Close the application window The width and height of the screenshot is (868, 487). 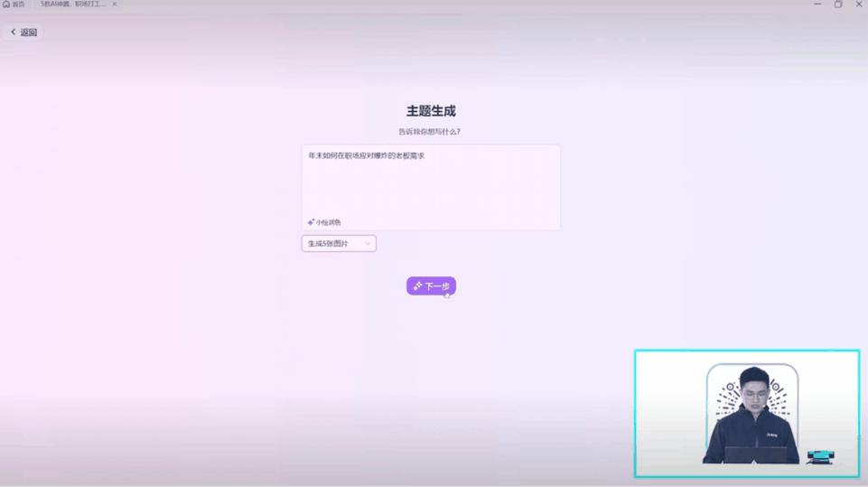coord(858,5)
